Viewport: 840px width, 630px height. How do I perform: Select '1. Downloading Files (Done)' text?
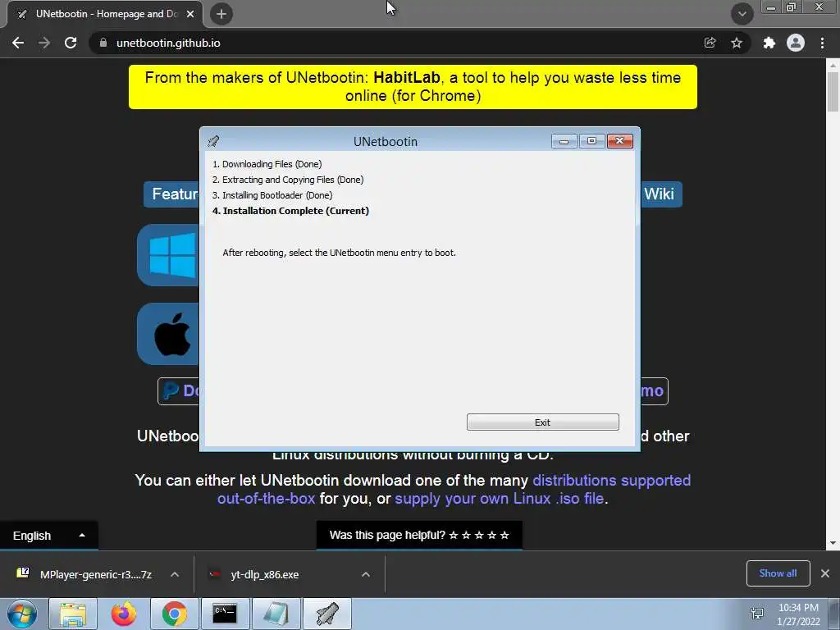pos(267,164)
